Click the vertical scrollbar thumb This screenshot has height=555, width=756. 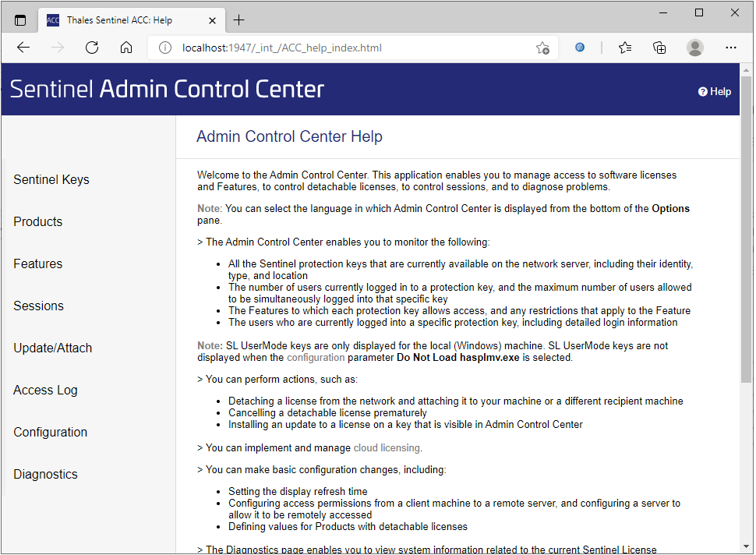point(747,229)
